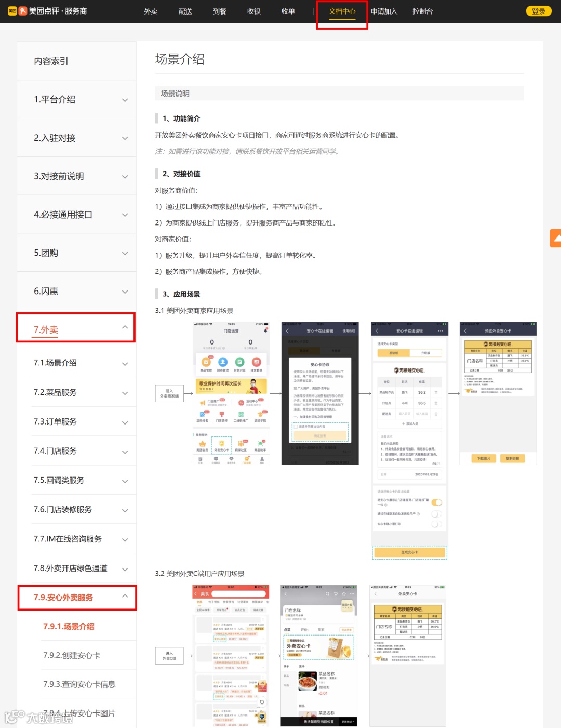Open the 收单 top navigation item
The image size is (561, 728).
(288, 11)
